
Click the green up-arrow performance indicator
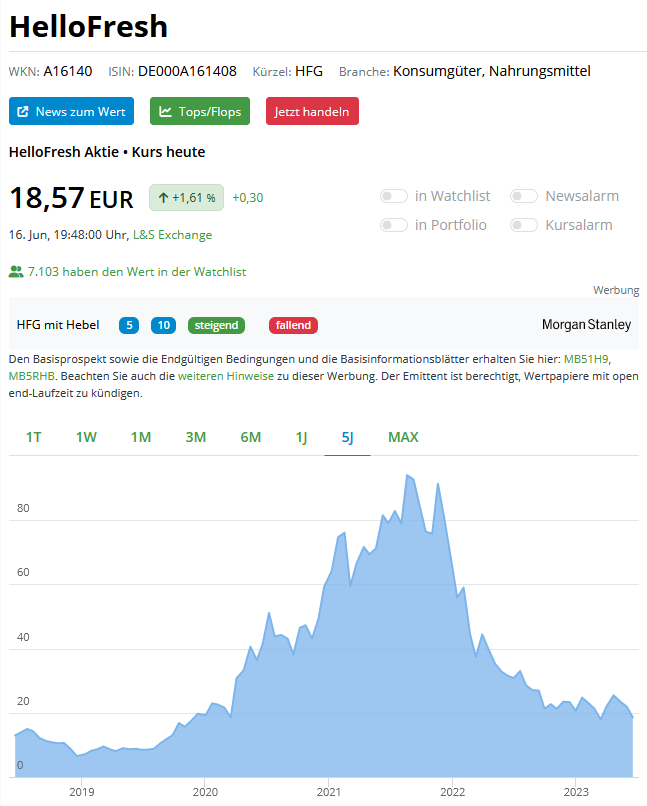pyautogui.click(x=186, y=197)
